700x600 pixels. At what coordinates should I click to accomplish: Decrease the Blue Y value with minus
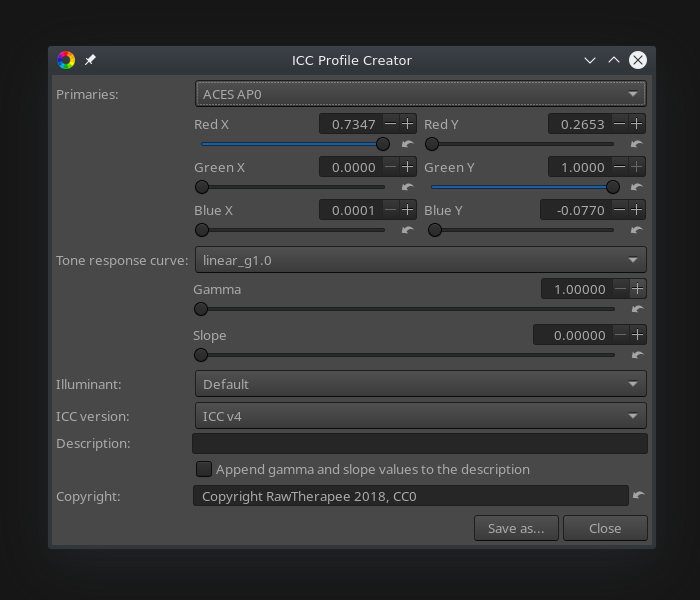[x=620, y=210]
